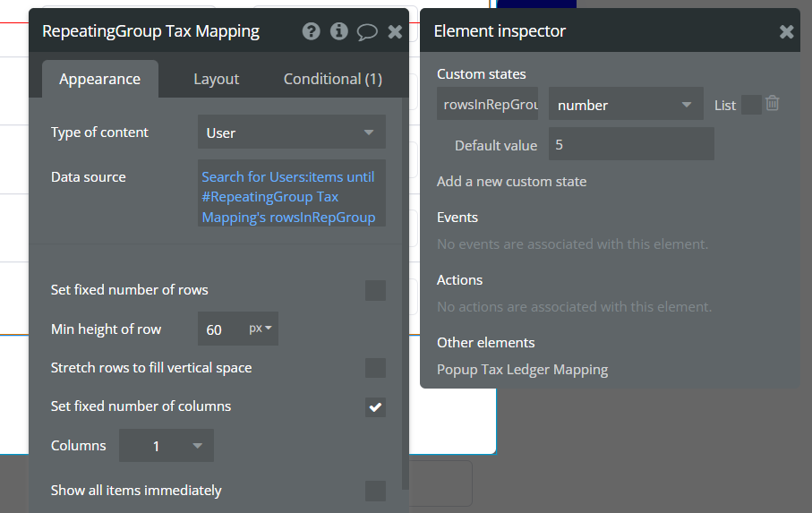
Task: Change the min row height px unit
Action: click(262, 329)
